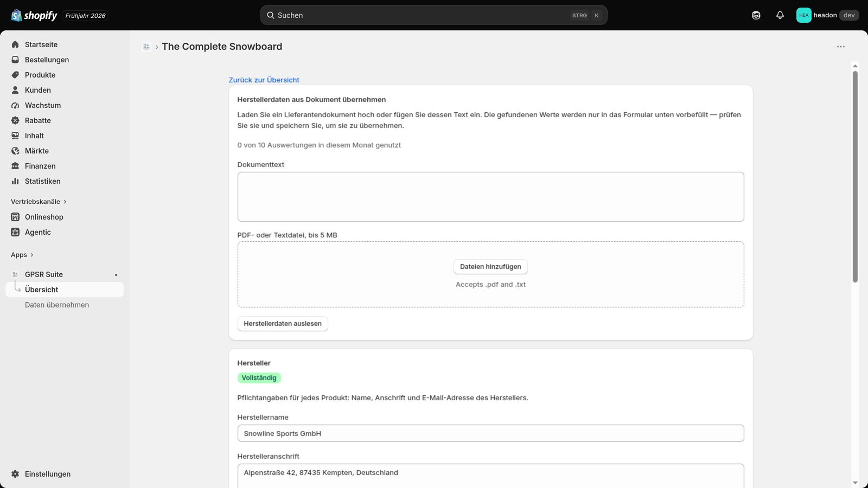Click the Frühjahr 2026 edition badge

click(x=85, y=16)
